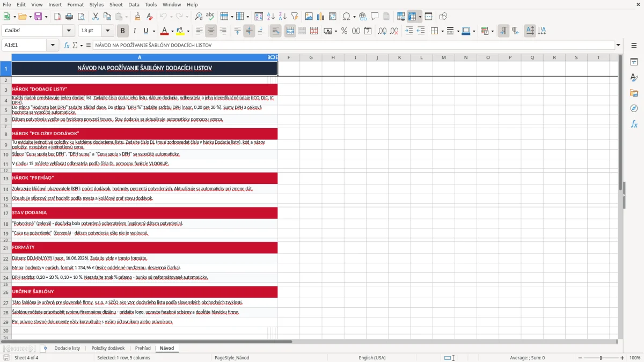
Task: Switch to Dodacie listy sheet tab
Action: pos(67,348)
